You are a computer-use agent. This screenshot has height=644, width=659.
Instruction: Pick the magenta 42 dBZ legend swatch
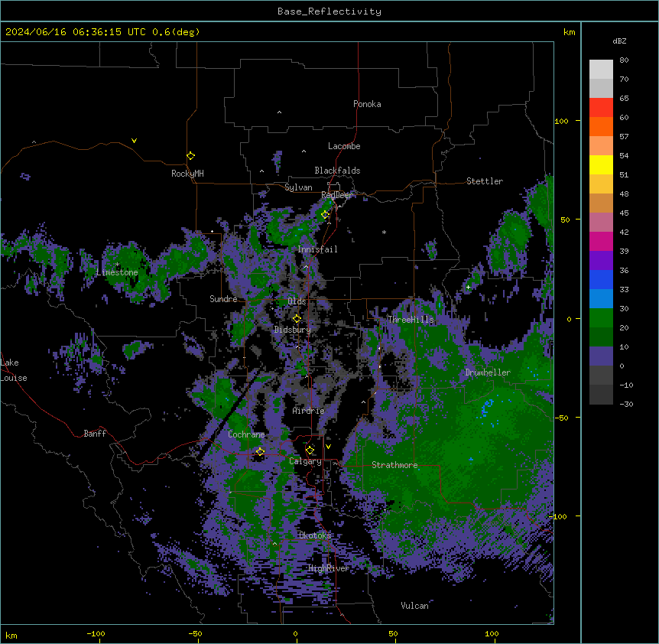click(601, 241)
